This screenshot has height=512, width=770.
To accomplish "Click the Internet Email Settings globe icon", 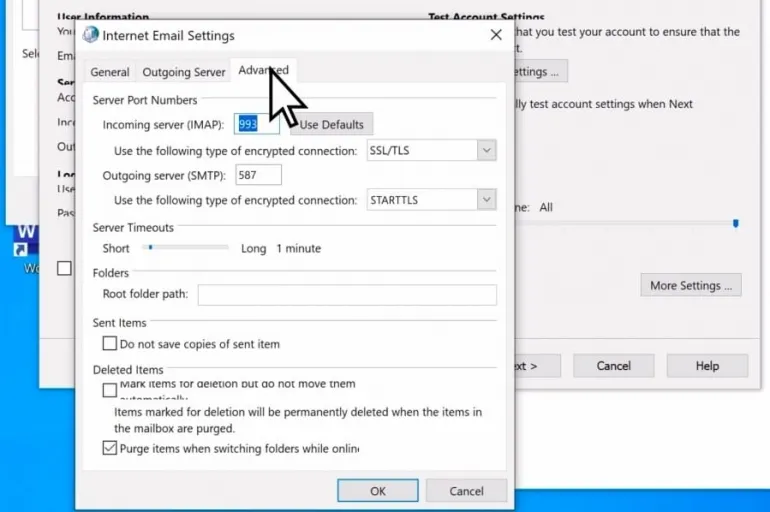I will [x=91, y=35].
